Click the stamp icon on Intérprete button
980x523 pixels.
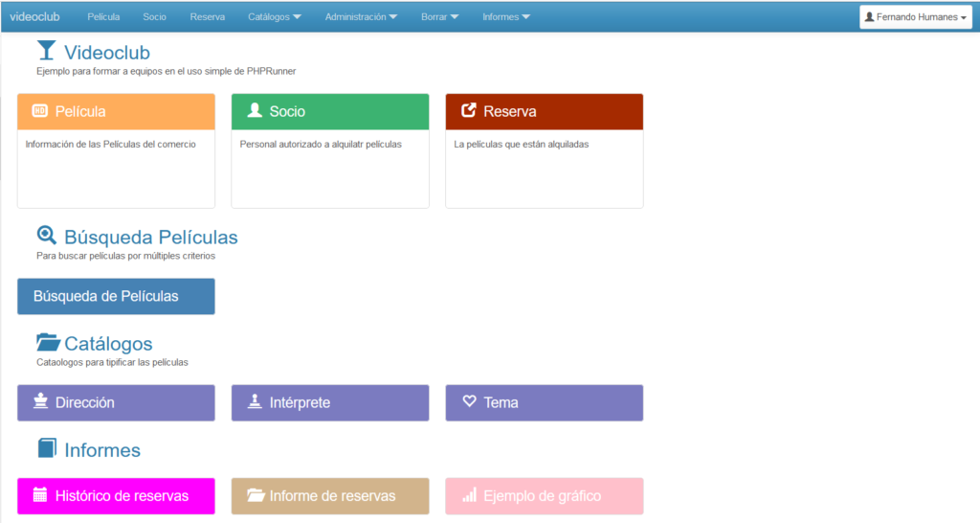pyautogui.click(x=255, y=402)
